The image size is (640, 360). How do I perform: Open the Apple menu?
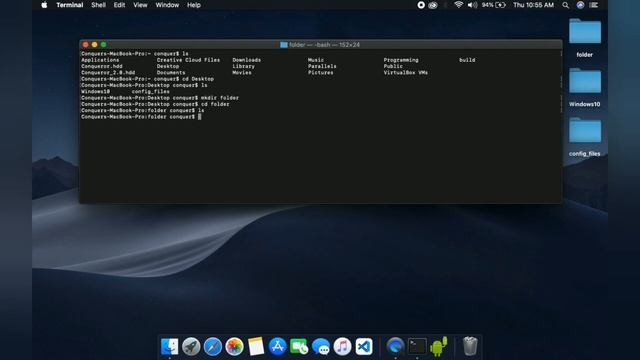pyautogui.click(x=44, y=5)
